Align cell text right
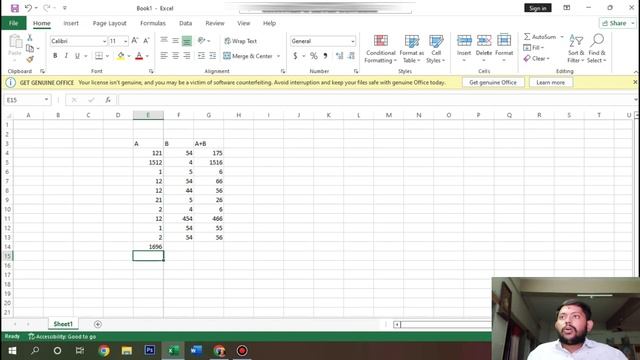 pyautogui.click(x=187, y=56)
